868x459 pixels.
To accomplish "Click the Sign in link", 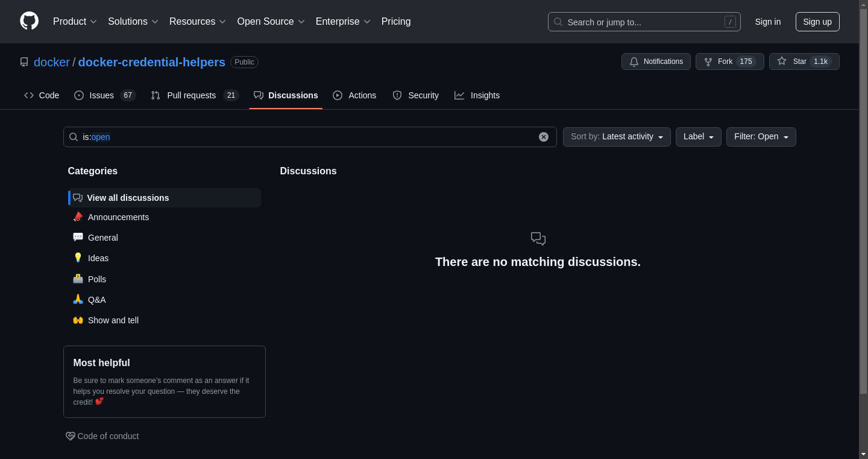I will [x=768, y=22].
